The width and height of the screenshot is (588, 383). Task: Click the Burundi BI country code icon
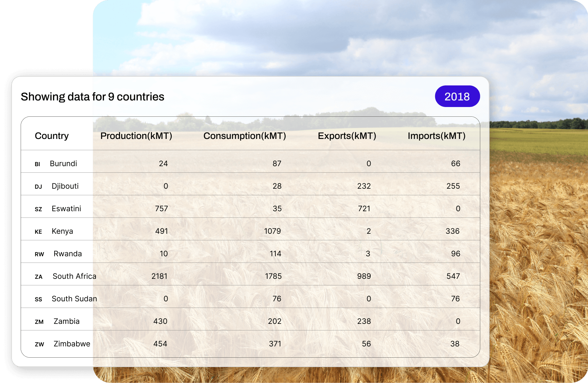[37, 164]
